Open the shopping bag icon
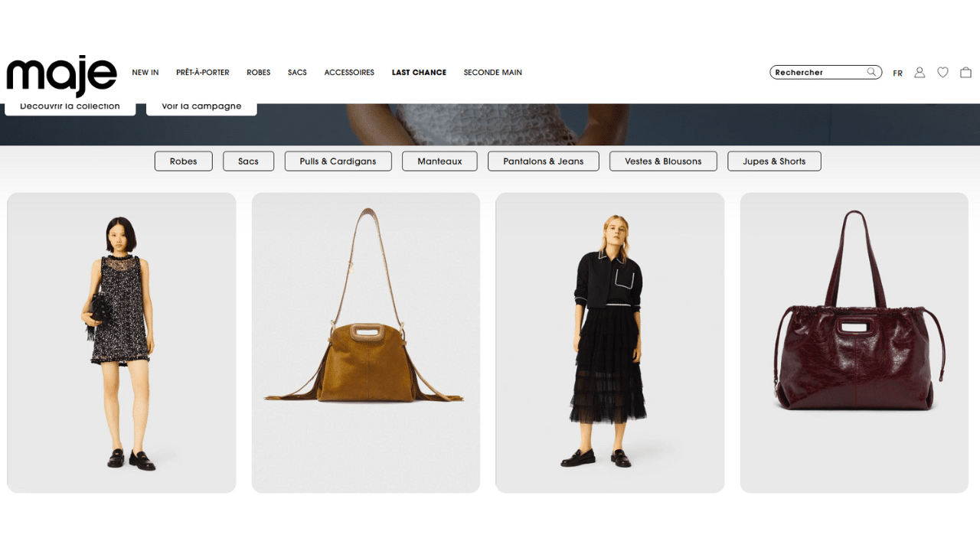 click(x=965, y=73)
